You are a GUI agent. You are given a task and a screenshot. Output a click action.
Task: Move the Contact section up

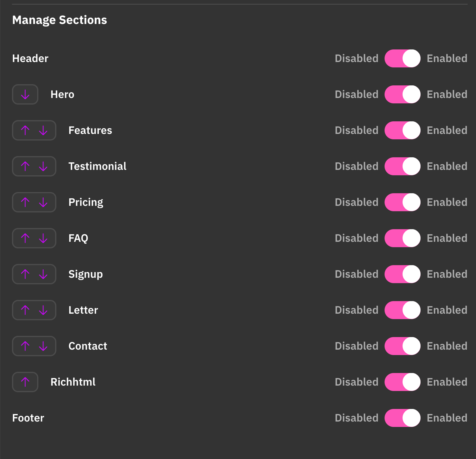25,346
